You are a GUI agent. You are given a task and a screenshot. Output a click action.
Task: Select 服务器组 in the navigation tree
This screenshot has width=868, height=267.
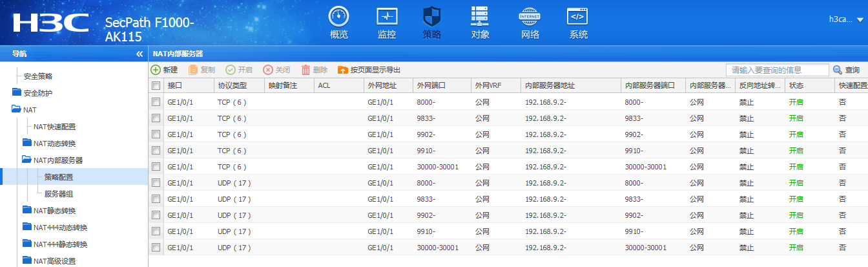(59, 193)
